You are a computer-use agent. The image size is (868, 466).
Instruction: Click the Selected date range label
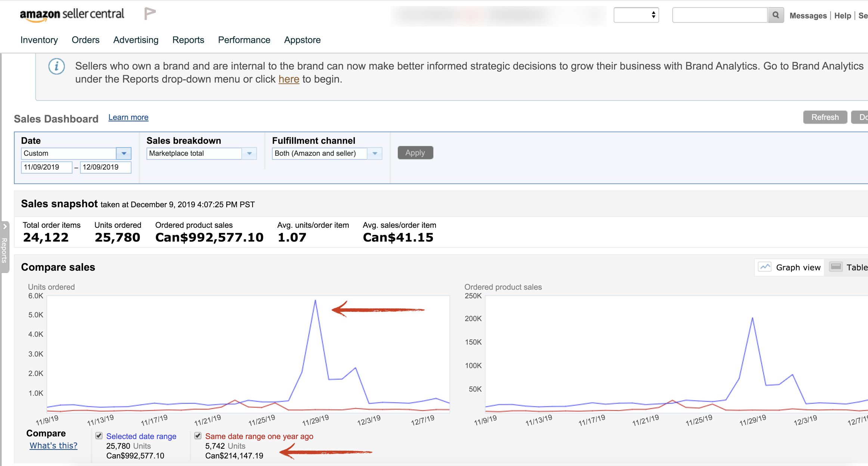tap(141, 436)
